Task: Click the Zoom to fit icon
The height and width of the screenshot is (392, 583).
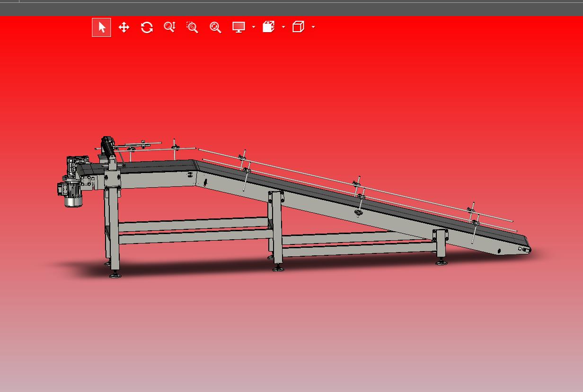Action: pyautogui.click(x=215, y=27)
